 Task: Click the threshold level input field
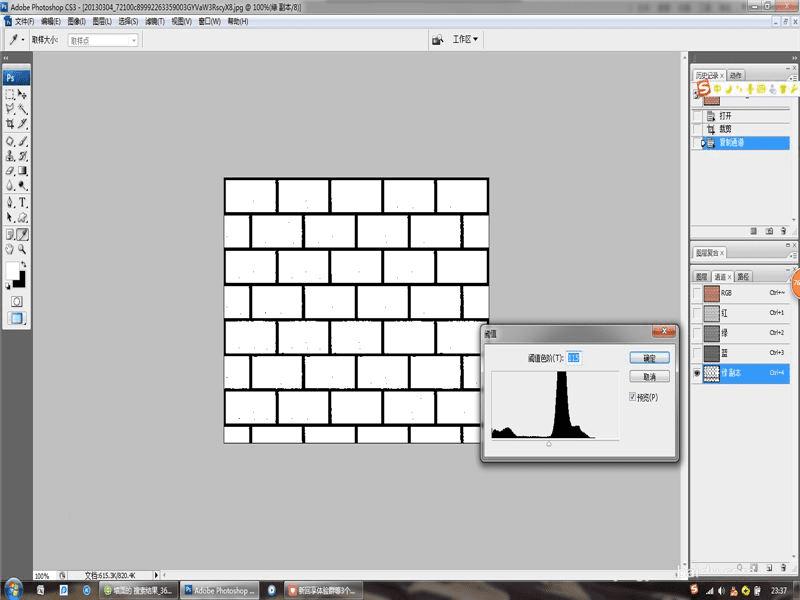(573, 358)
